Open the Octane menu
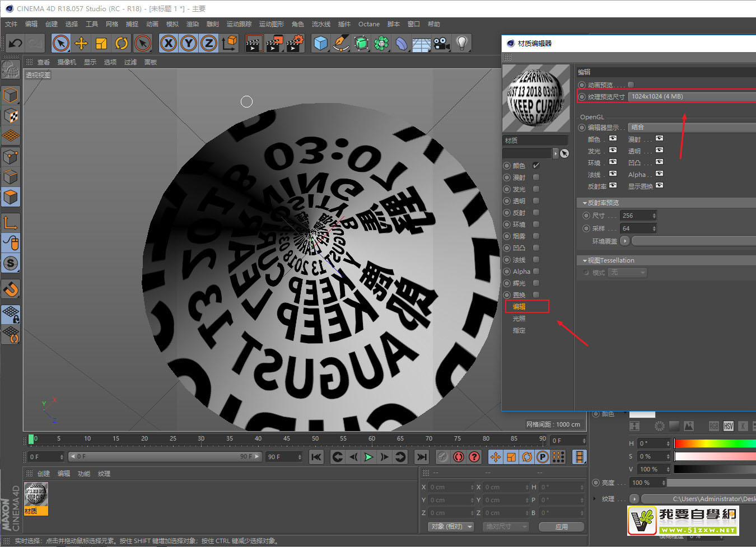The height and width of the screenshot is (547, 756). [368, 24]
